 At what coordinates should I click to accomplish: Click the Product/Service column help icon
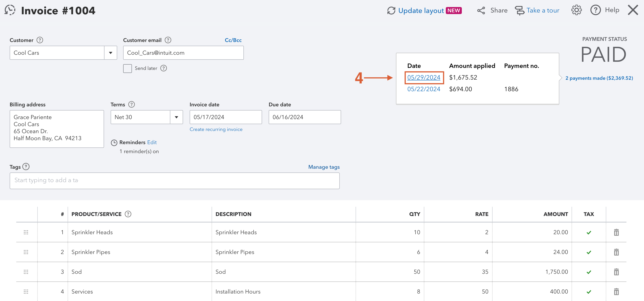[128, 214]
